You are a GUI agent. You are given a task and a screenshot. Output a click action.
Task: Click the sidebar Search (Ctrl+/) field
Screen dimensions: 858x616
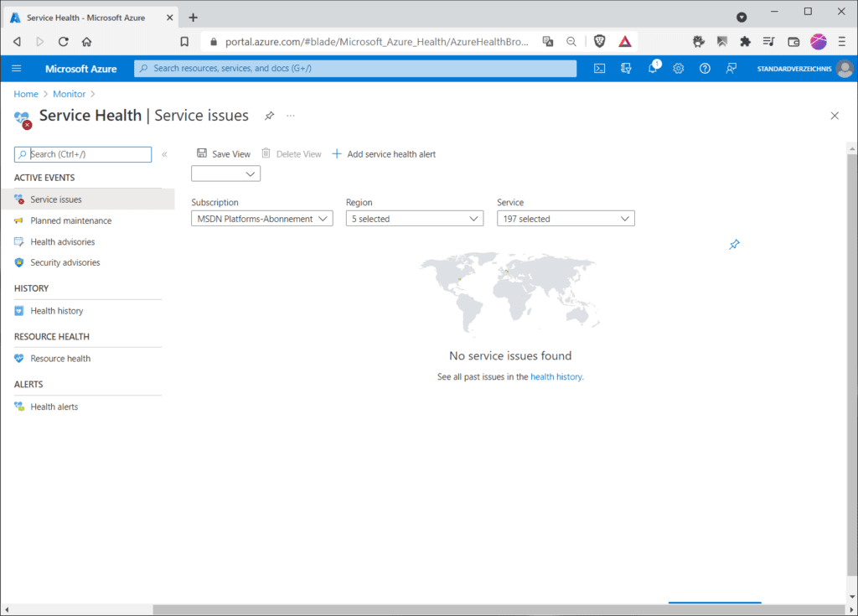(x=83, y=154)
